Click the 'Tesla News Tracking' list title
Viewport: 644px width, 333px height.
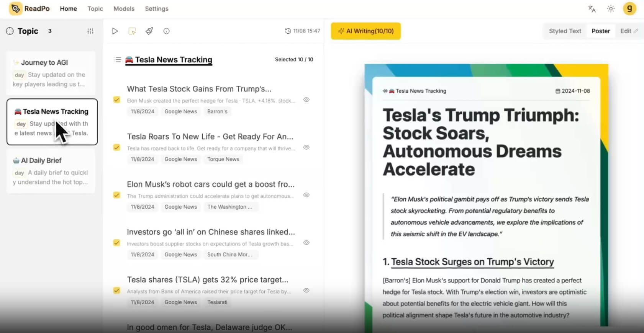click(169, 60)
